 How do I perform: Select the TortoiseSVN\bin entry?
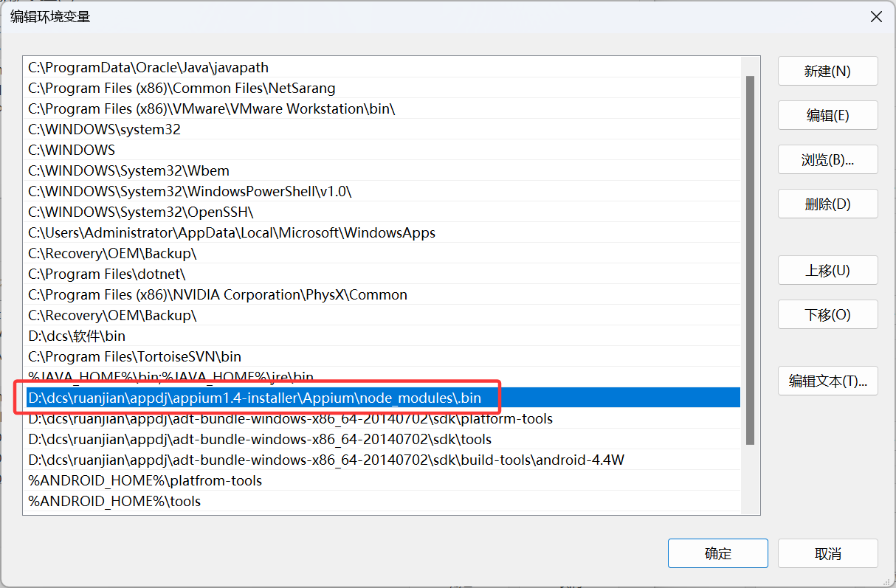point(382,356)
